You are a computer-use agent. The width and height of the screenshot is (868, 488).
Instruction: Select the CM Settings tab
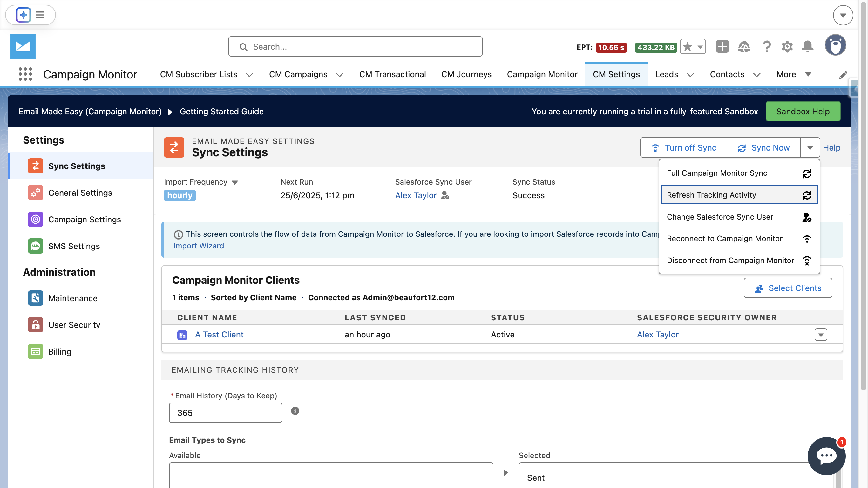tap(616, 74)
